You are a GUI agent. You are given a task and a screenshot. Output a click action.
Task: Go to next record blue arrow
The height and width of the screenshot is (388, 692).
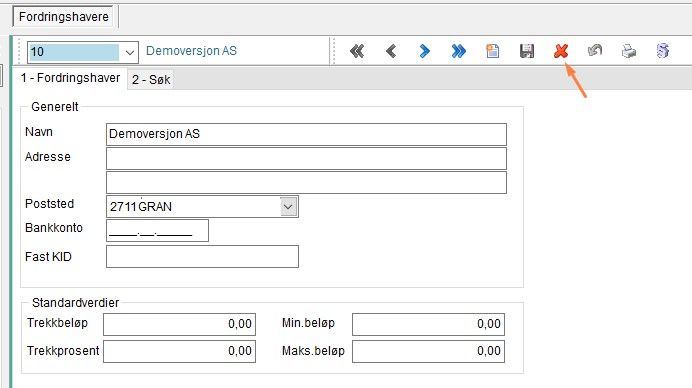pos(425,51)
